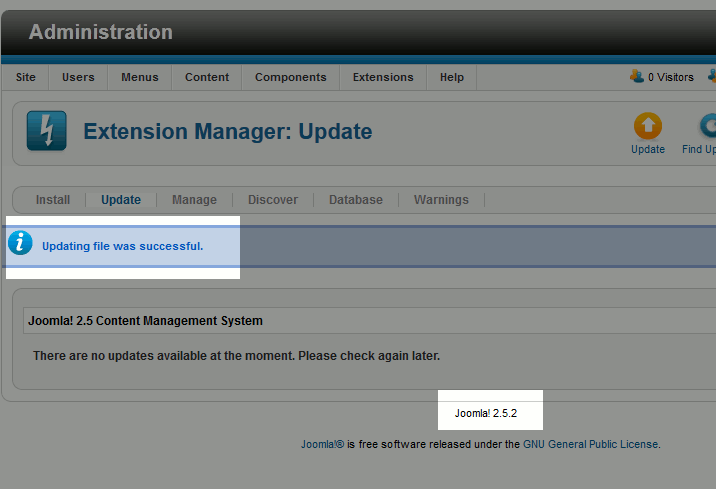716x489 pixels.
Task: Click the Extension Manager lightning bolt icon
Action: coord(47,131)
